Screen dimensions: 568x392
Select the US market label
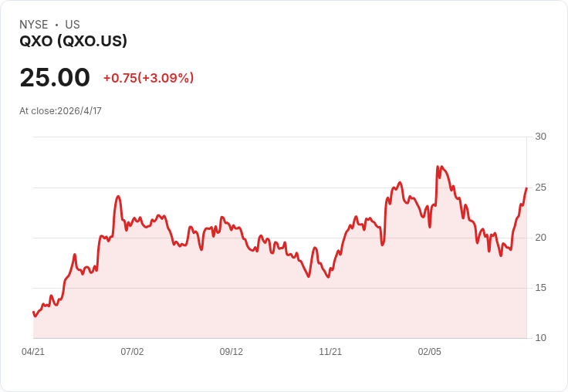pyautogui.click(x=73, y=25)
